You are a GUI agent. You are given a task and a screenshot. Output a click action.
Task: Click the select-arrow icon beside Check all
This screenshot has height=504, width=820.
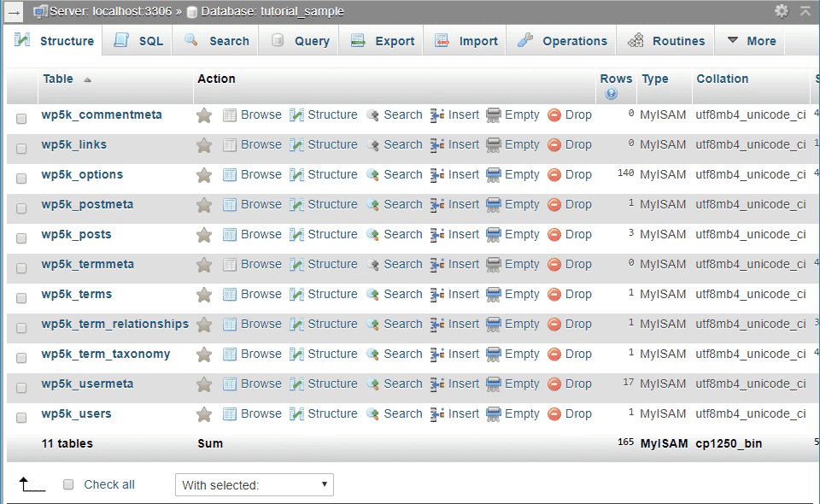click(32, 484)
